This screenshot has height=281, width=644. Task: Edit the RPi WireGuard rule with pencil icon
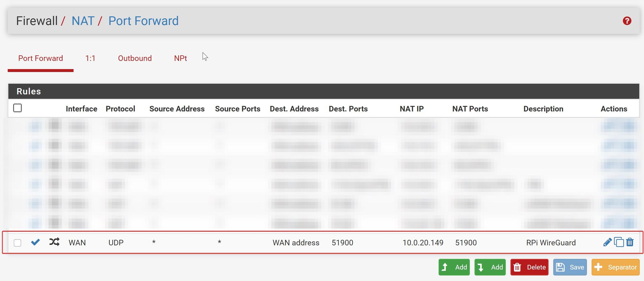pyautogui.click(x=607, y=242)
